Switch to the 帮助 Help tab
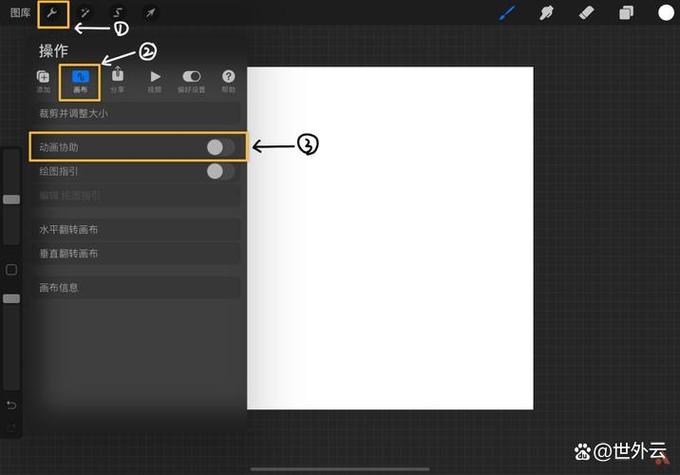This screenshot has width=680, height=475. point(229,82)
